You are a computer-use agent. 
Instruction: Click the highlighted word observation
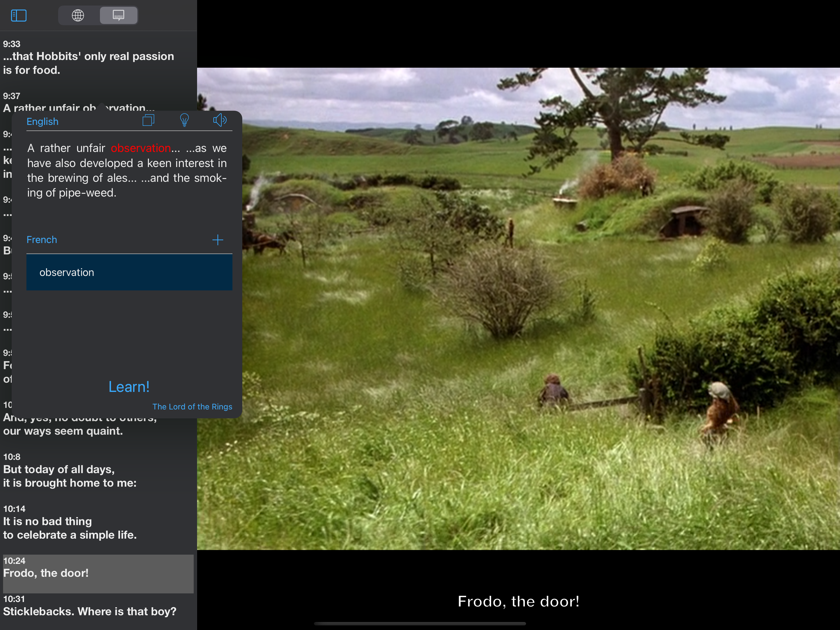141,148
